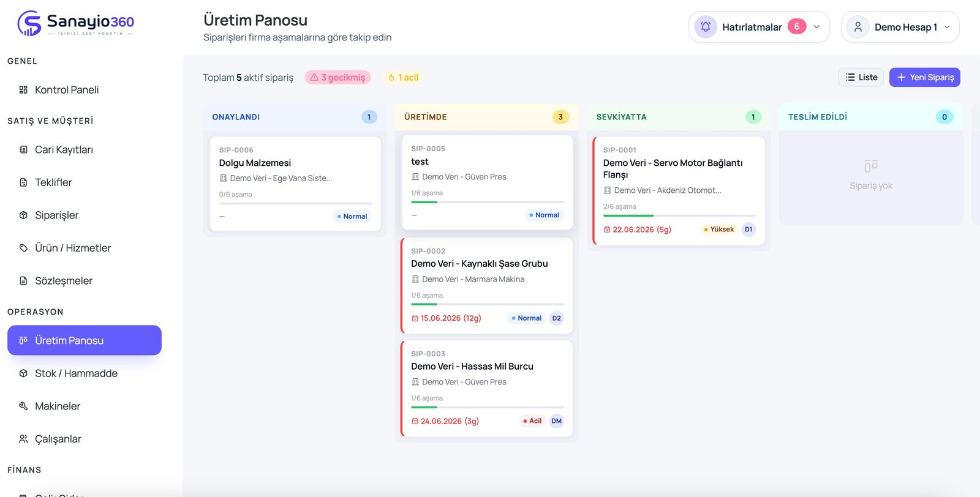Click the building icon beside Marmara Makina
The width and height of the screenshot is (980, 497).
(415, 279)
